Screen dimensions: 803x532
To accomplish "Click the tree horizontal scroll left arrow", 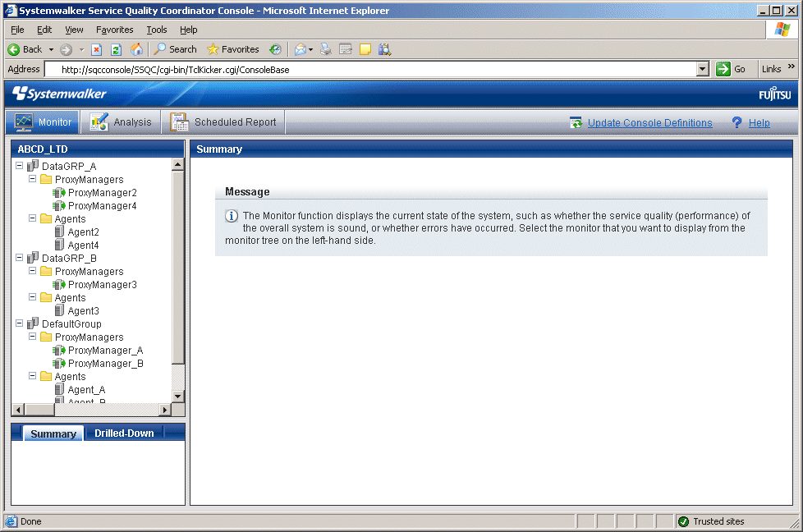I will click(18, 410).
